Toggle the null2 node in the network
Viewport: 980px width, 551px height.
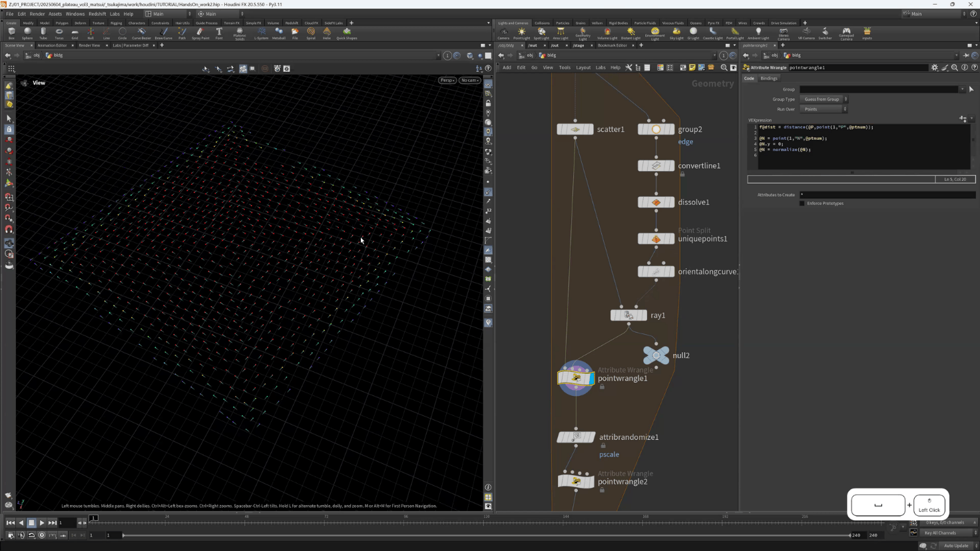[656, 355]
